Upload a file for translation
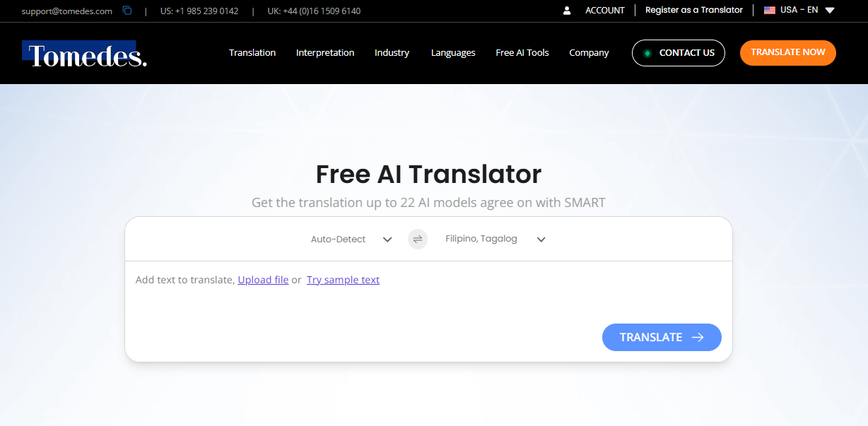Screen dimensions: 868x426 click(x=262, y=280)
